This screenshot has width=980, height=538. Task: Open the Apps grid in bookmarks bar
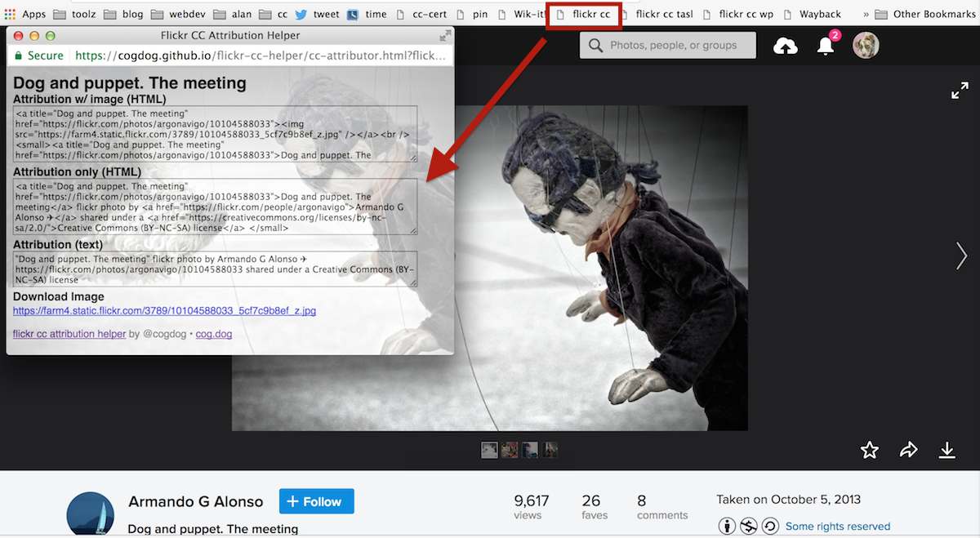click(x=24, y=14)
